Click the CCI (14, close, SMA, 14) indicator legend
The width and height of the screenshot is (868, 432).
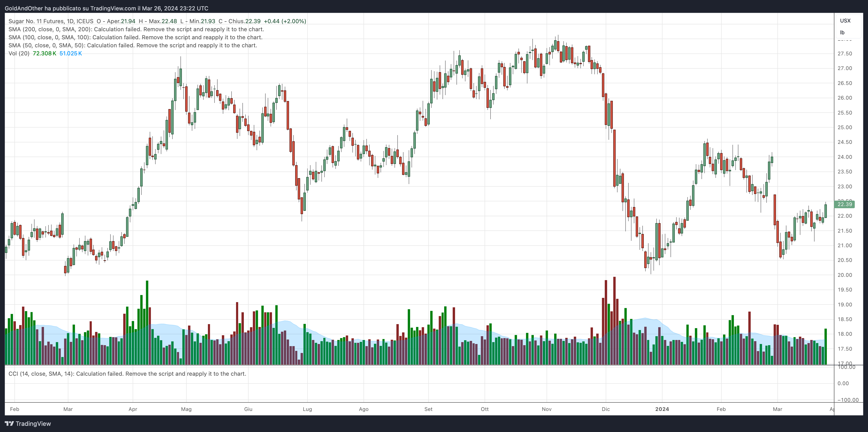click(127, 374)
